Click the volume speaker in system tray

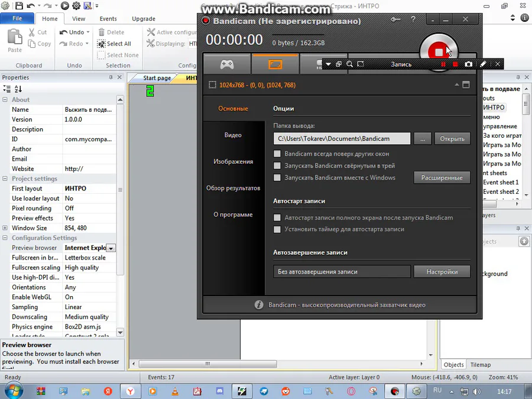tap(476, 391)
